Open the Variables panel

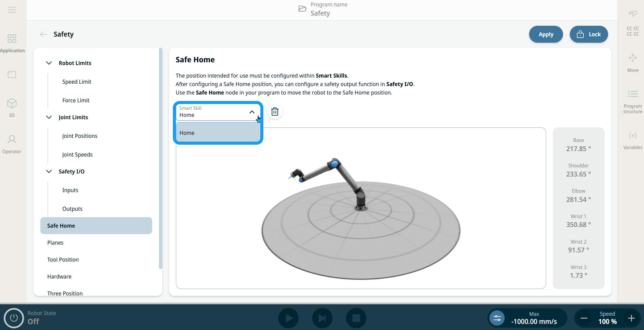click(x=632, y=140)
